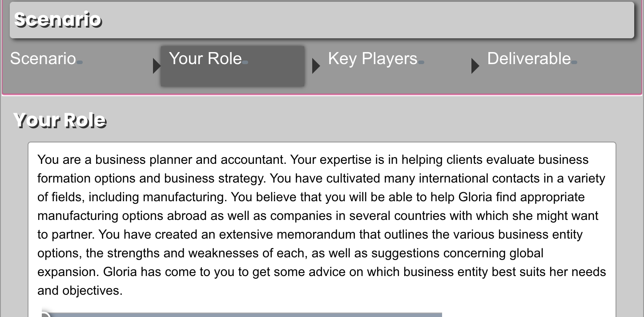Expand the step arrow before Key Players

point(316,65)
